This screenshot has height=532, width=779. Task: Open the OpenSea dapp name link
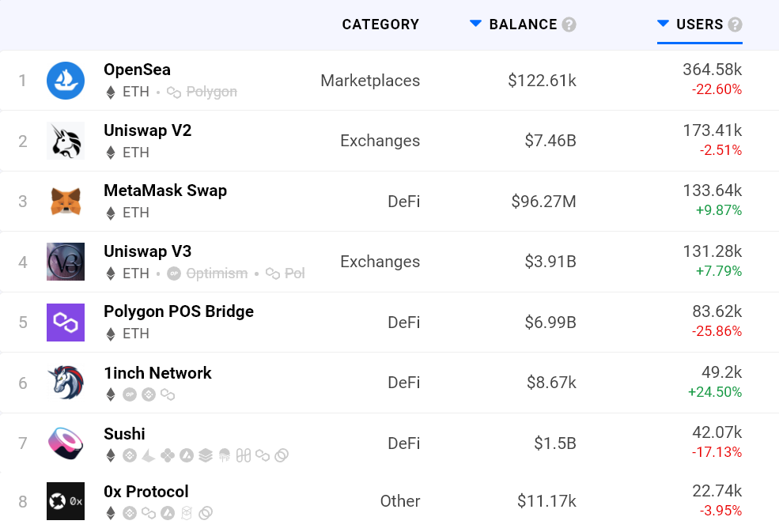137,70
